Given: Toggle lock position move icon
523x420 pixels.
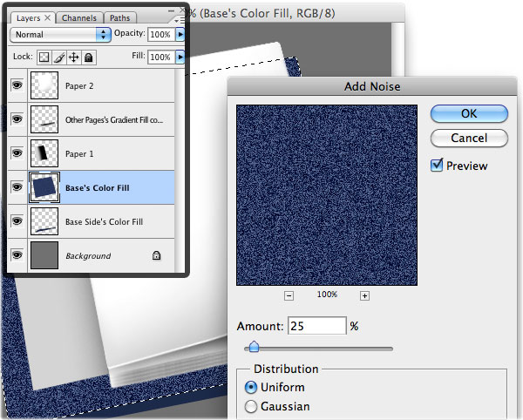Looking at the screenshot, I should 74,58.
